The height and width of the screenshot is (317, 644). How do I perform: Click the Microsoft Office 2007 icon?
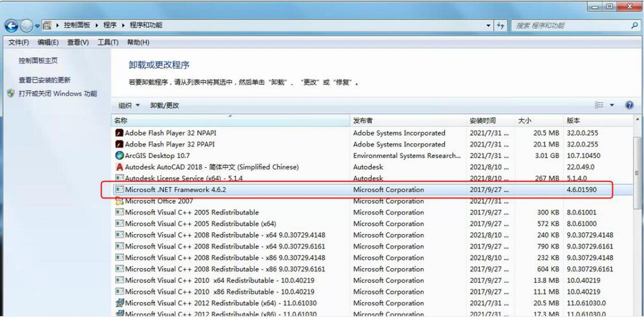coord(119,201)
